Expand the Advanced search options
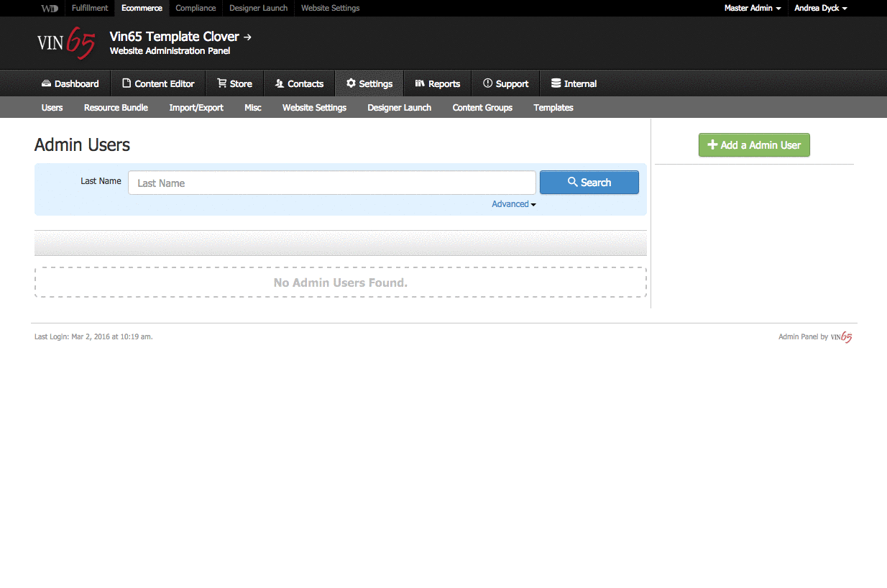The image size is (887, 588). (x=513, y=204)
